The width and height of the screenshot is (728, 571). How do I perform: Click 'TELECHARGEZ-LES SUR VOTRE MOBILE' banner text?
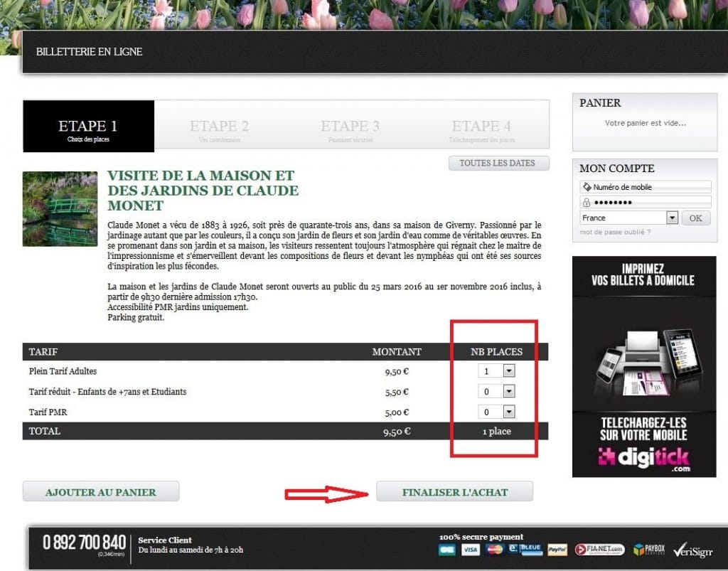pos(643,429)
